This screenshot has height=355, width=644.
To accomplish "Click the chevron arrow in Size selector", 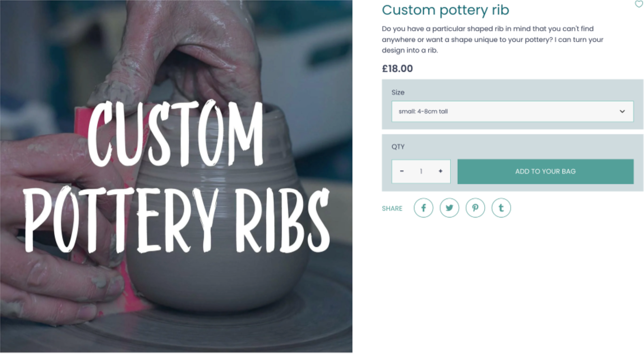I will [x=622, y=111].
